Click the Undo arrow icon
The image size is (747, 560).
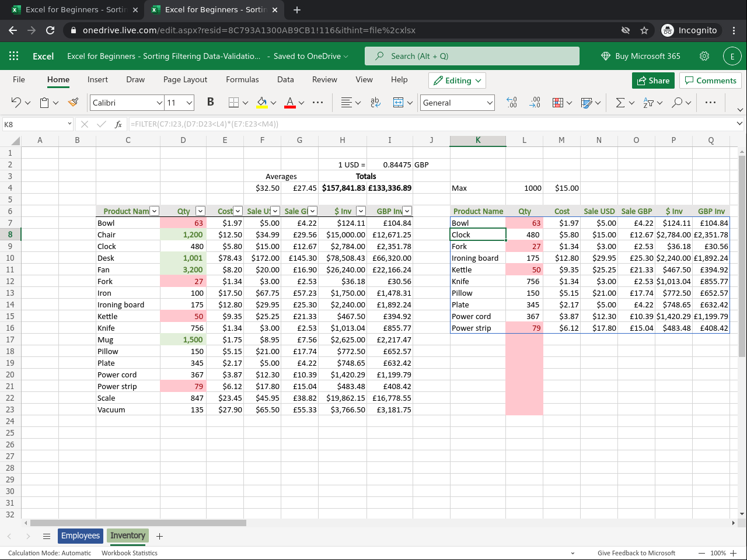pyautogui.click(x=16, y=103)
